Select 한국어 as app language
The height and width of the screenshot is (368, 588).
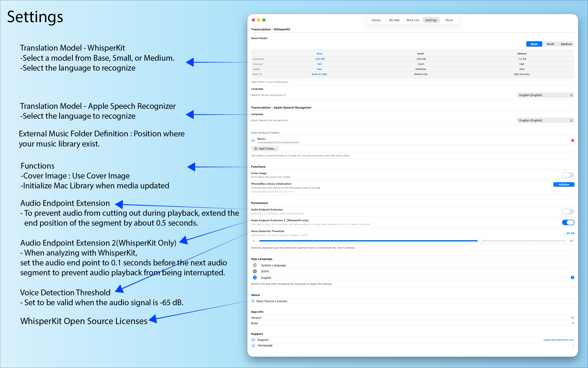click(x=413, y=271)
